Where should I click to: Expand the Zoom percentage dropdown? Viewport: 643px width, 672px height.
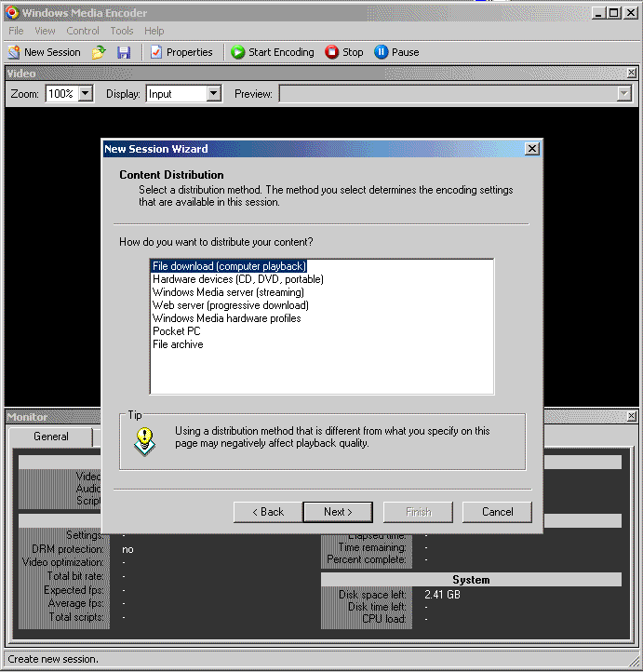click(86, 93)
